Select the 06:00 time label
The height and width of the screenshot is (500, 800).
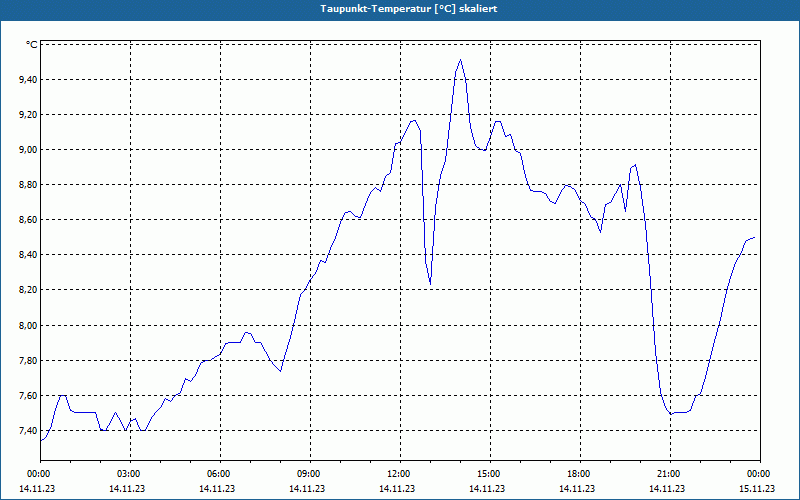pos(217,474)
